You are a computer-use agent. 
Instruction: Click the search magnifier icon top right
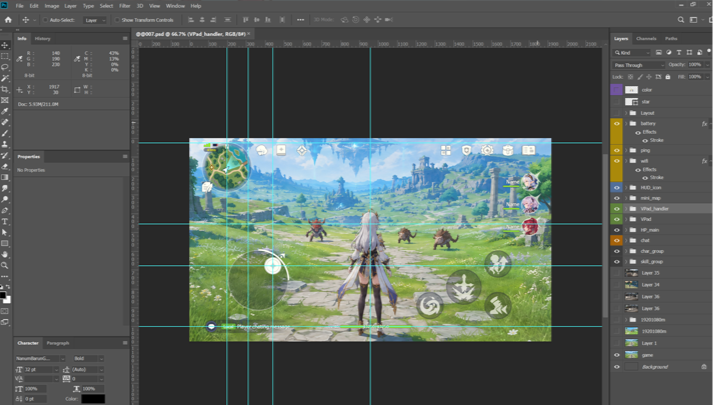(681, 20)
